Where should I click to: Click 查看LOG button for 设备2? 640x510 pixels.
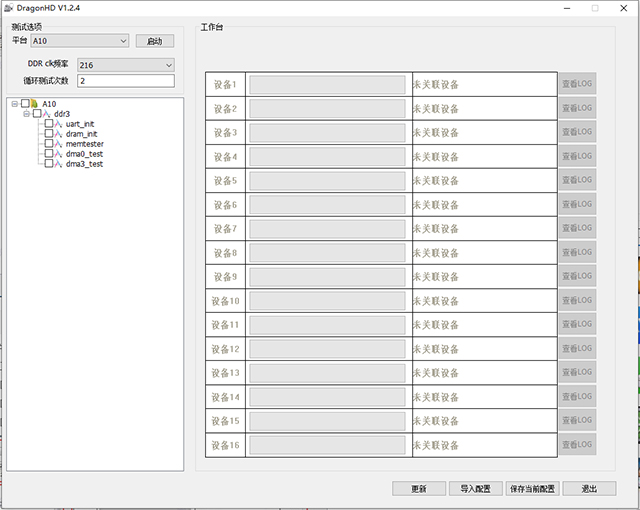click(577, 108)
